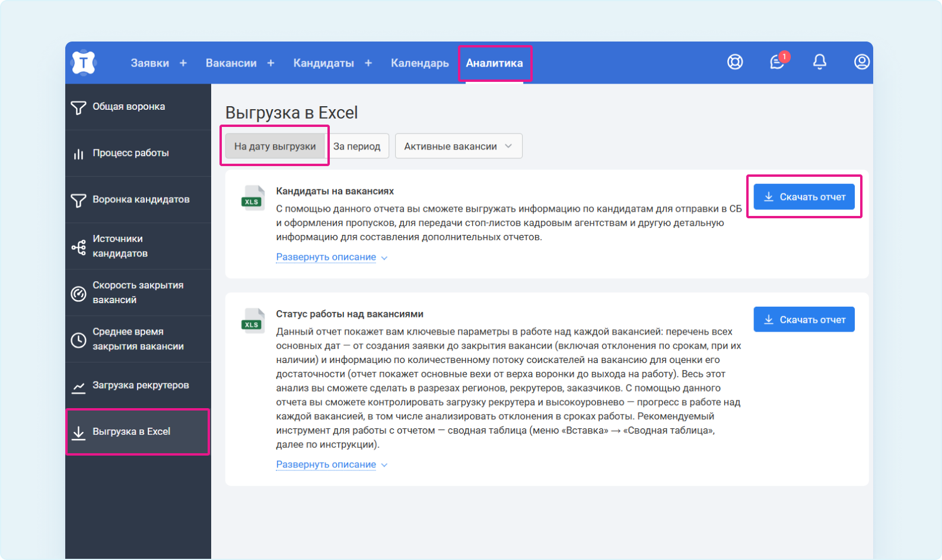Open chat messages with unread badge

777,62
